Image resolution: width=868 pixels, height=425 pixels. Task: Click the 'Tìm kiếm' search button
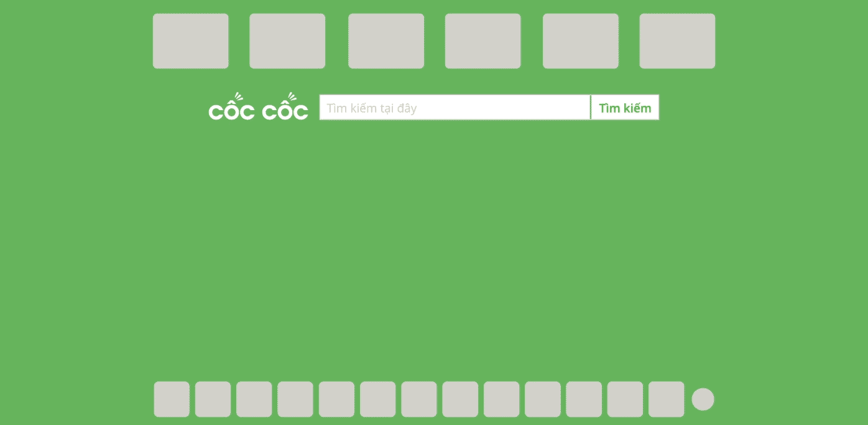click(625, 107)
